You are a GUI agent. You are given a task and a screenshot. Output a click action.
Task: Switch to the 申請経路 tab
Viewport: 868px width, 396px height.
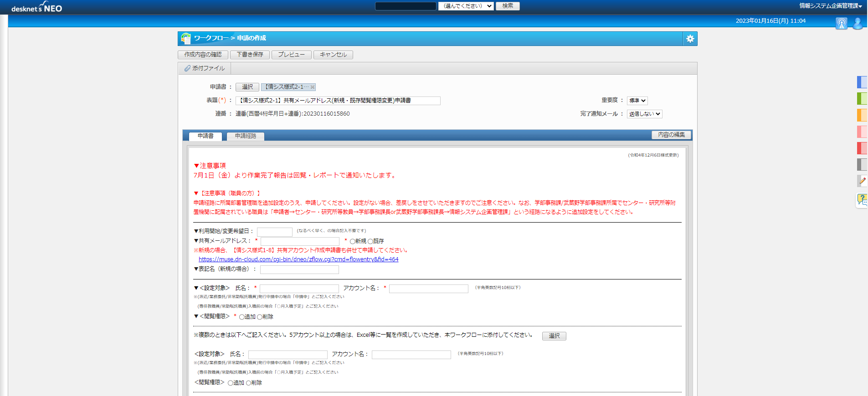point(246,136)
